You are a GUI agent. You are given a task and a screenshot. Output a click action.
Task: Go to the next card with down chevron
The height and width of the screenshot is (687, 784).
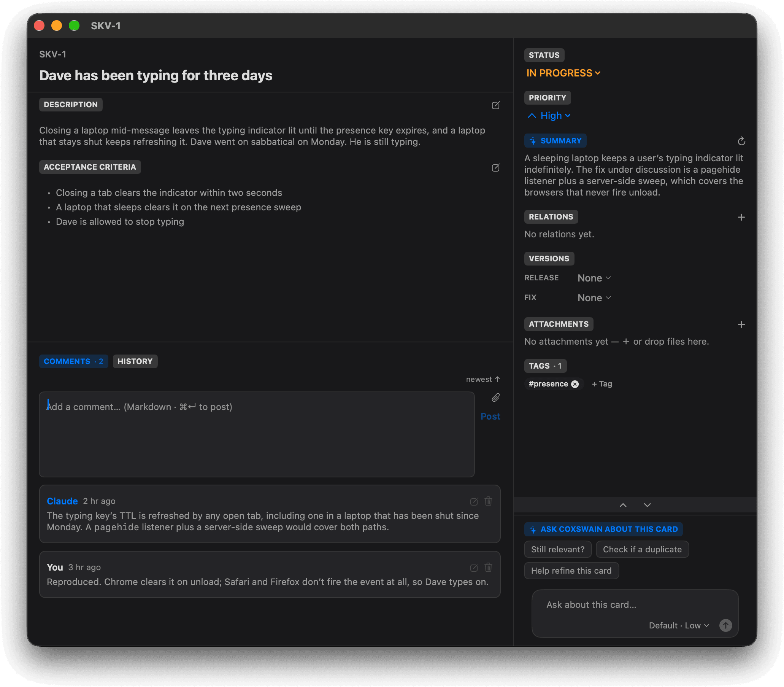coord(647,505)
